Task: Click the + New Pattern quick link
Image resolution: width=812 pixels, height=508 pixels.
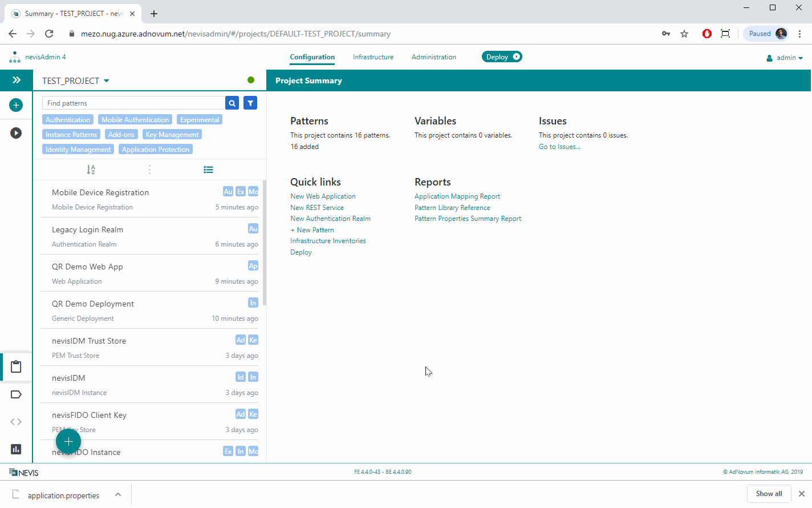Action: click(x=312, y=230)
